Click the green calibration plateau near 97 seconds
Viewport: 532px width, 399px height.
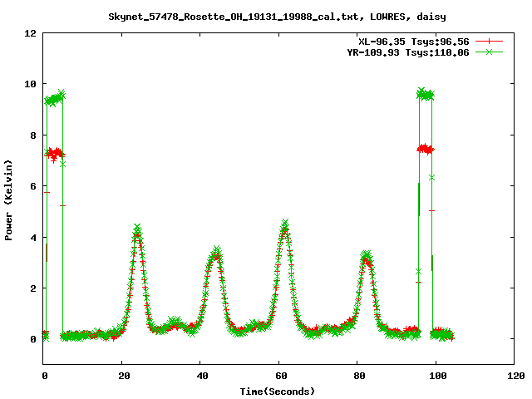tap(426, 94)
